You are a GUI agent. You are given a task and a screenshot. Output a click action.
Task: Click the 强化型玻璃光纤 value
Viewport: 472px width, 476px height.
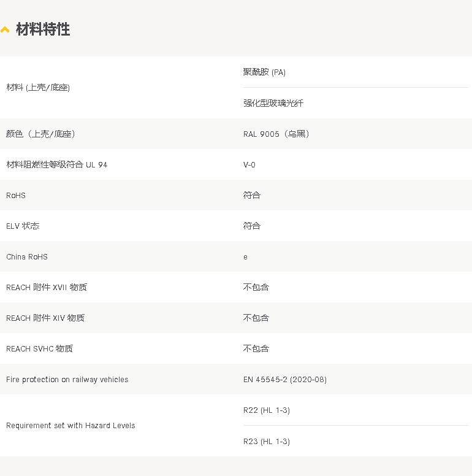pos(273,103)
